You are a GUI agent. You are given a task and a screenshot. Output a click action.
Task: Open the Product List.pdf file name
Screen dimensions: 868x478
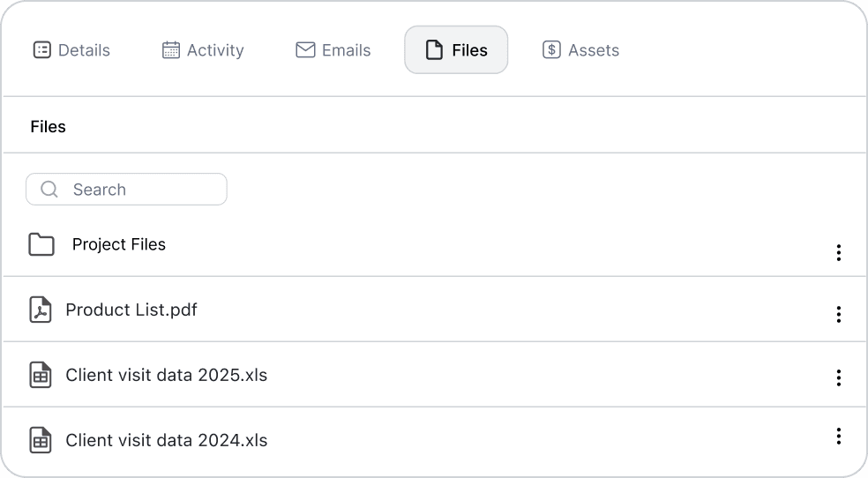(x=131, y=310)
